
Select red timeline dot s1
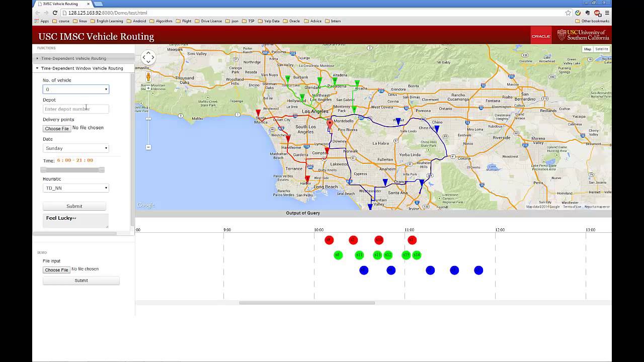point(412,240)
